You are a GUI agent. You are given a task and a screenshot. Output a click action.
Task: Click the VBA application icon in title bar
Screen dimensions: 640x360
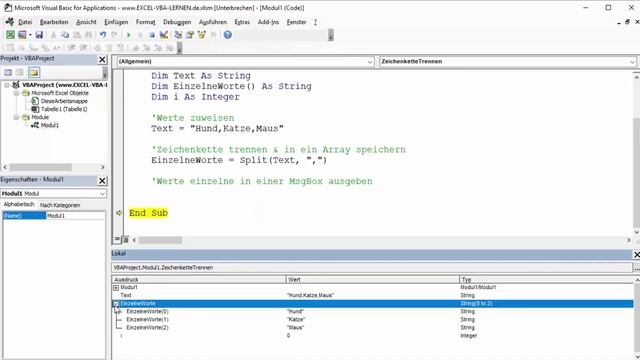click(x=8, y=8)
